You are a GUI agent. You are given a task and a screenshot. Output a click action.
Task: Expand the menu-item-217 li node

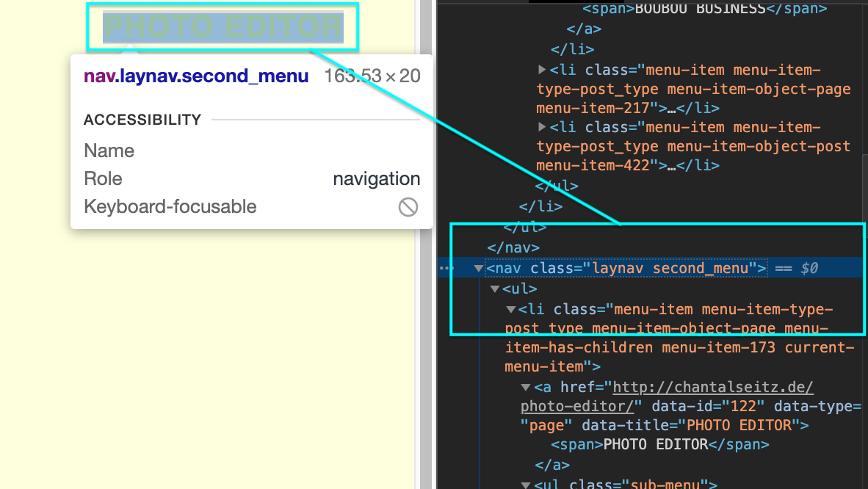(x=542, y=70)
